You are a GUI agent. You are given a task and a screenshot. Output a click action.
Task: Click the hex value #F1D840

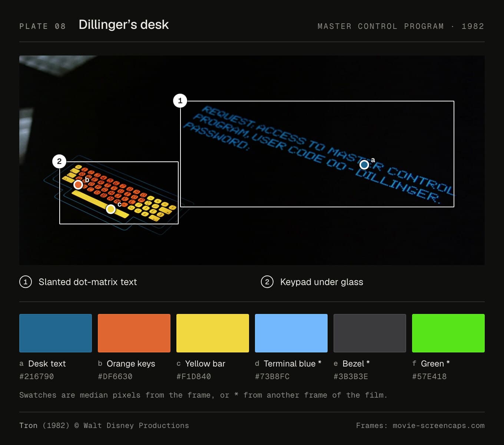[x=194, y=377]
